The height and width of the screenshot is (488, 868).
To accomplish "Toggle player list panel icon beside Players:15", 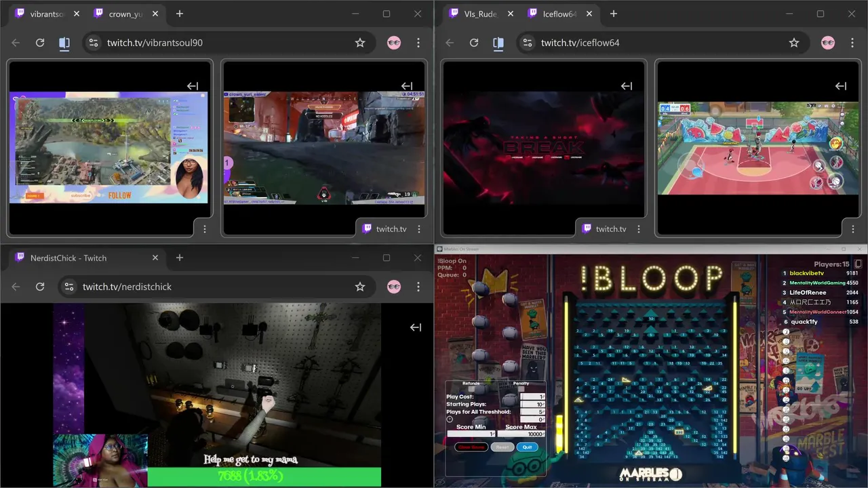I will point(858,264).
